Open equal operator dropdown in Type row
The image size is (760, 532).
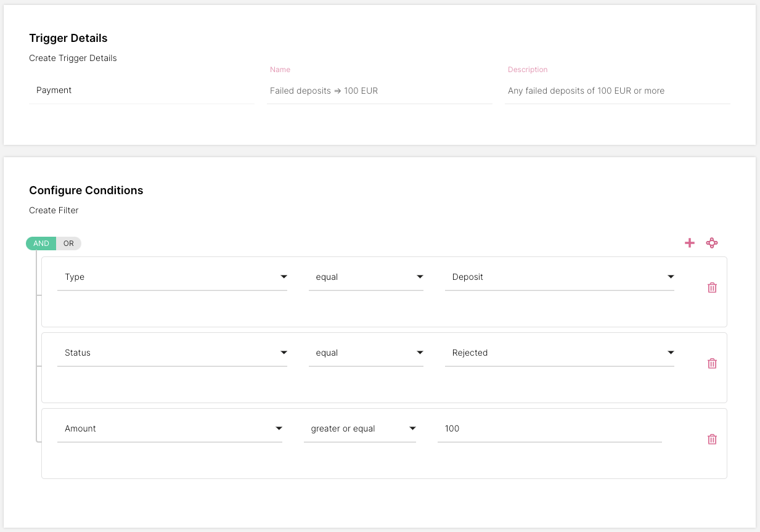pyautogui.click(x=366, y=277)
